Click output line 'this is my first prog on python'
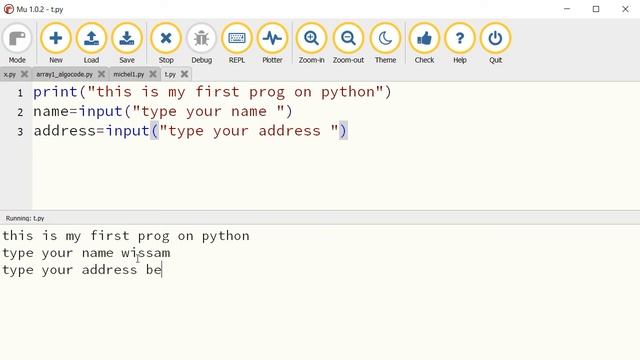This screenshot has width=640, height=360. 126,236
